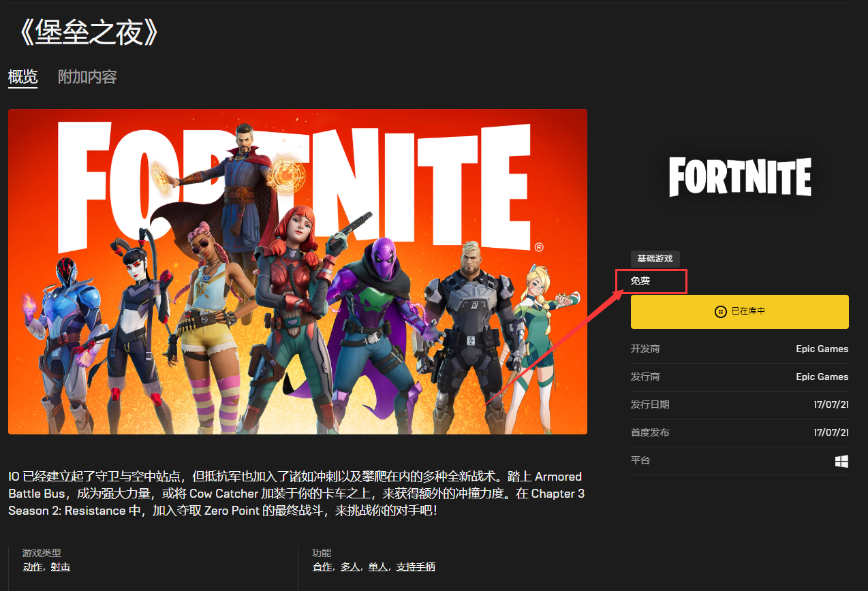The width and height of the screenshot is (868, 591).
Task: Click the 平台 label
Action: [640, 460]
